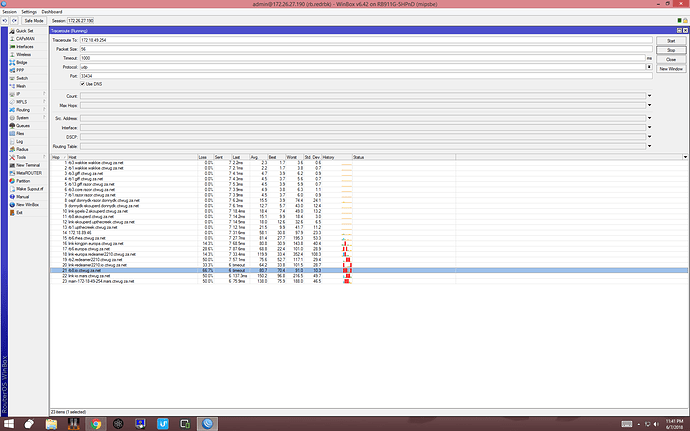Open the Wireless section
Viewport: 690px width, 431px height.
pyautogui.click(x=22, y=54)
